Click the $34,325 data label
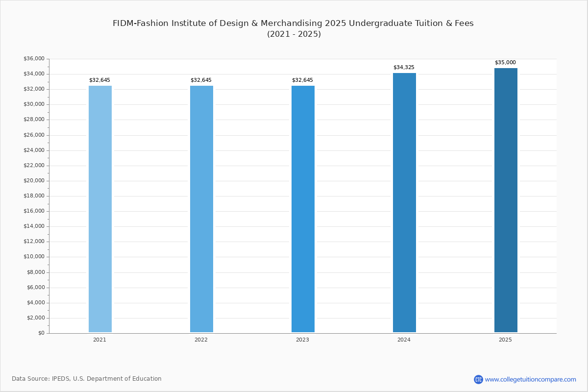Screen dimensions: 588x392 404,67
